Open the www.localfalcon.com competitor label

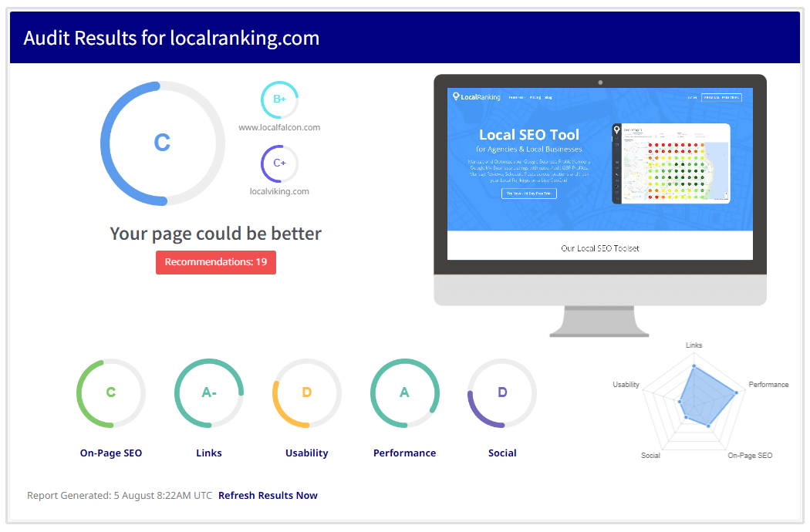coord(279,127)
